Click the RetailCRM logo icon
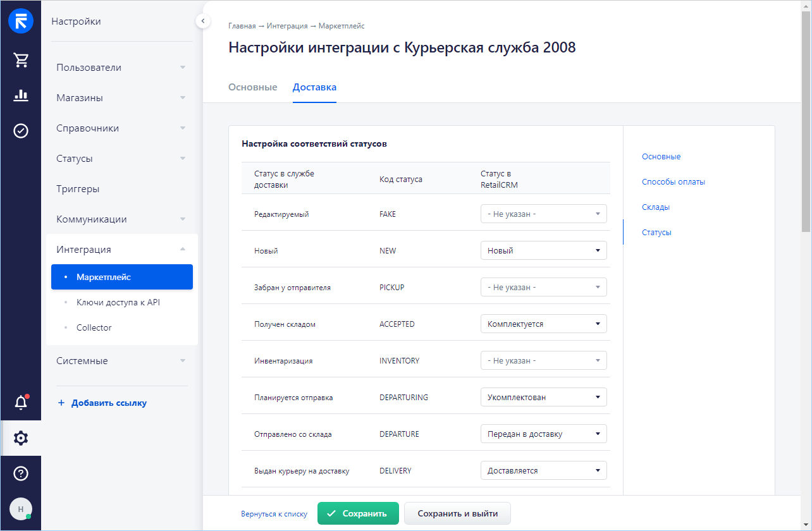The image size is (812, 531). coord(21,21)
